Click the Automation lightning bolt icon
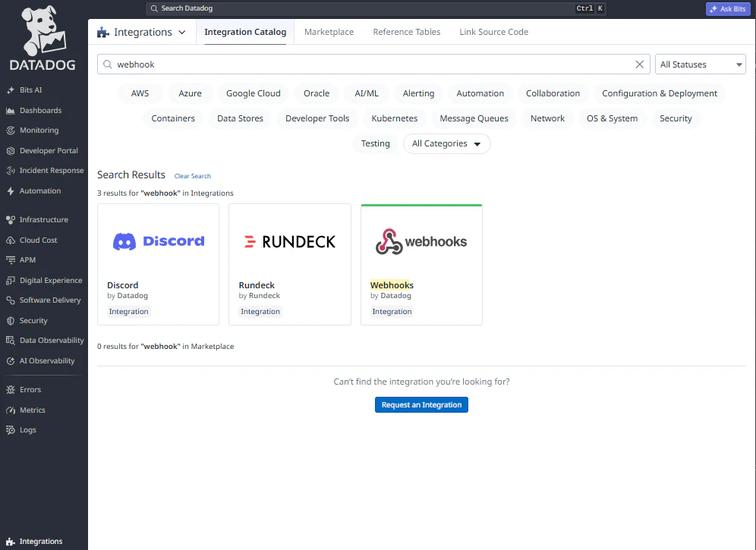Screen dimensions: 756x550 (x=11, y=191)
